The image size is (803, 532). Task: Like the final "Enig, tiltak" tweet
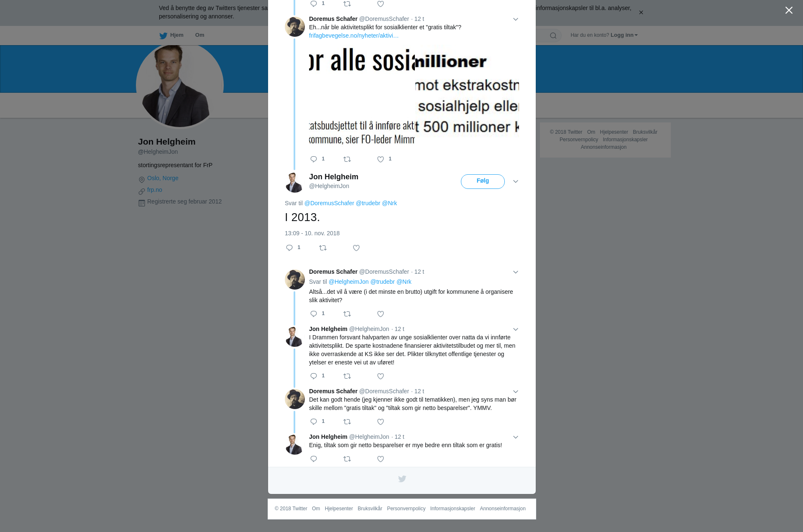click(381, 459)
